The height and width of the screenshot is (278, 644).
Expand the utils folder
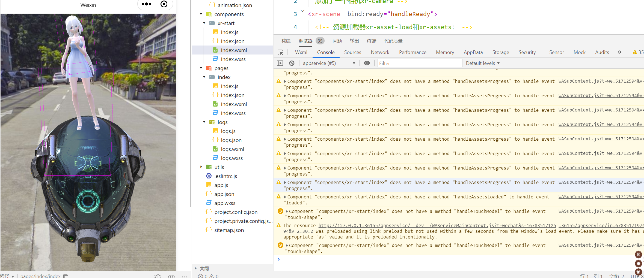[201, 167]
